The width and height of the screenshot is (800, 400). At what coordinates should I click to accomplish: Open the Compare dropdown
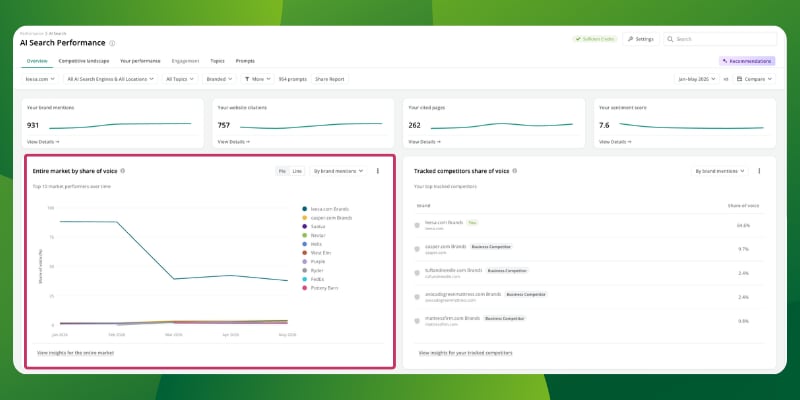click(754, 79)
